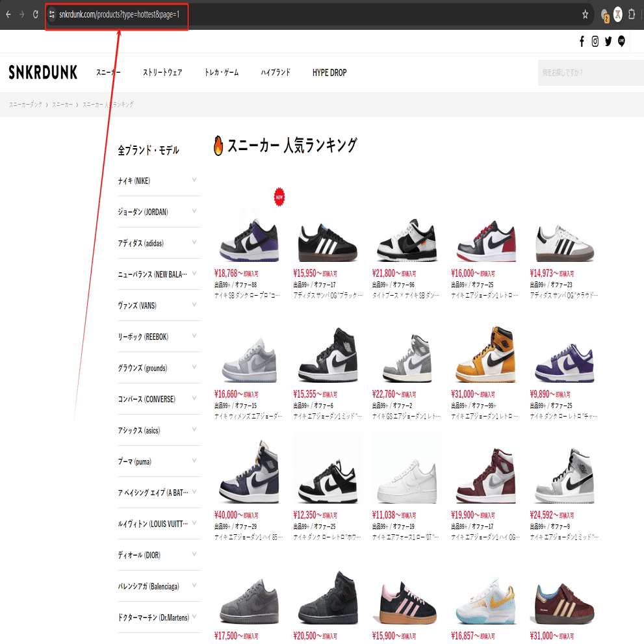644x644 pixels.
Task: Click the ¥22,760 price text
Action: 386,394
